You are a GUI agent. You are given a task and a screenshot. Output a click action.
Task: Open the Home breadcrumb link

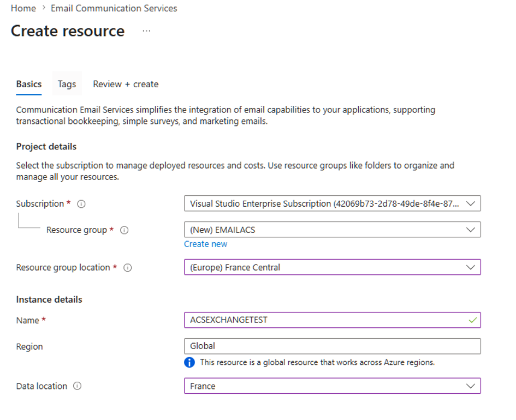tap(23, 8)
